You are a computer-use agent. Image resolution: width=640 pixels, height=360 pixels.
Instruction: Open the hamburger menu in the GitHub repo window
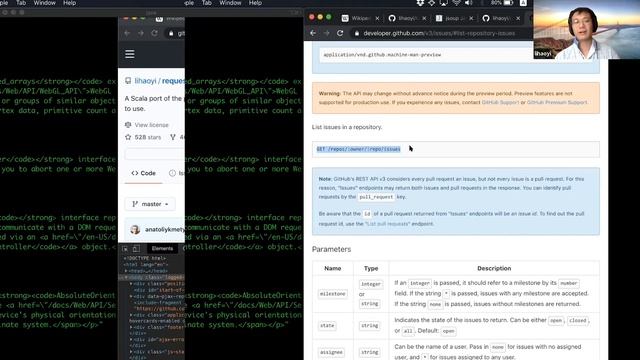point(130,54)
